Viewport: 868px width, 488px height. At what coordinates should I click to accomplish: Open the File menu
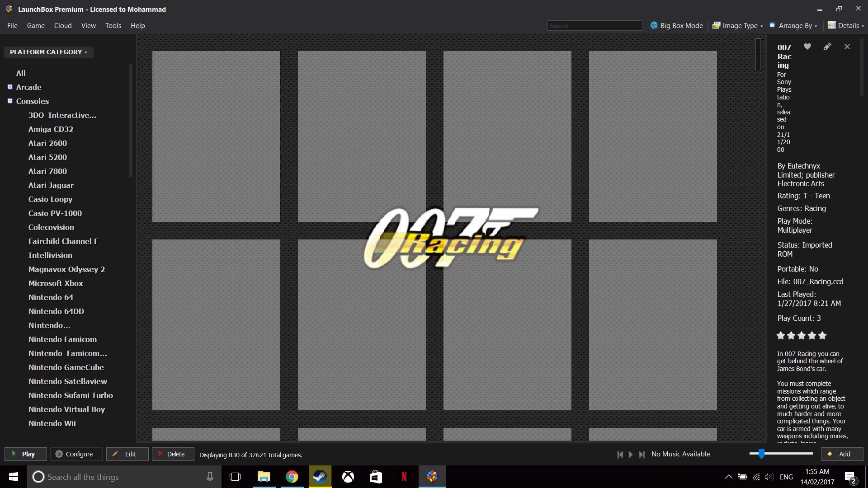point(12,26)
